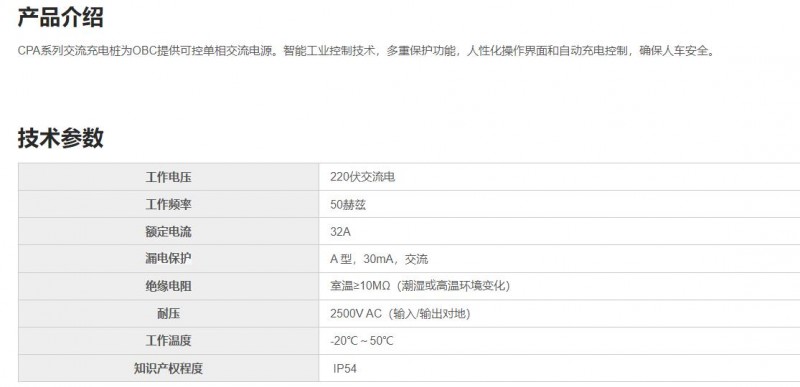Click the 知识产权程度 label cell
This screenshot has height=387, width=800.
click(168, 368)
